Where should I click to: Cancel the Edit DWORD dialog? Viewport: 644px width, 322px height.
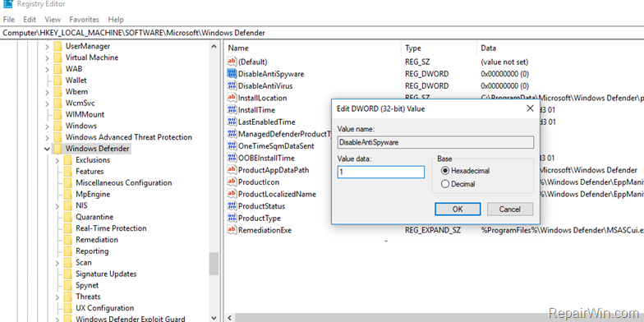coord(510,209)
